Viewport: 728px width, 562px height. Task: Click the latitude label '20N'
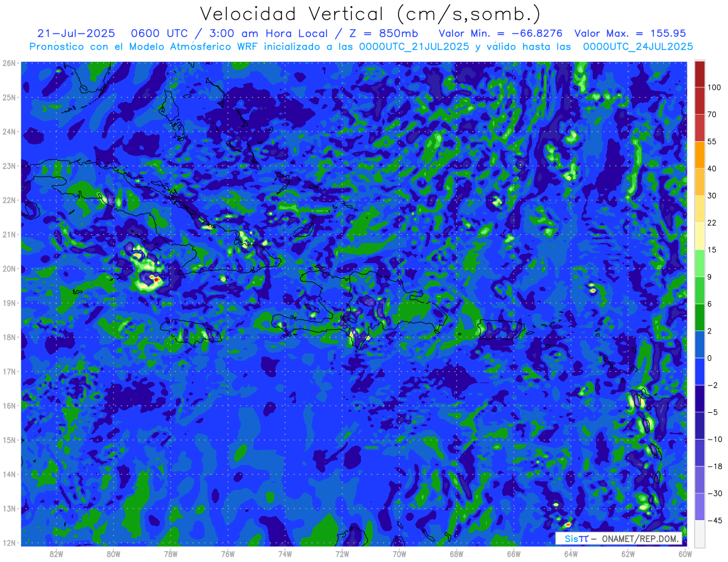[x=9, y=269]
